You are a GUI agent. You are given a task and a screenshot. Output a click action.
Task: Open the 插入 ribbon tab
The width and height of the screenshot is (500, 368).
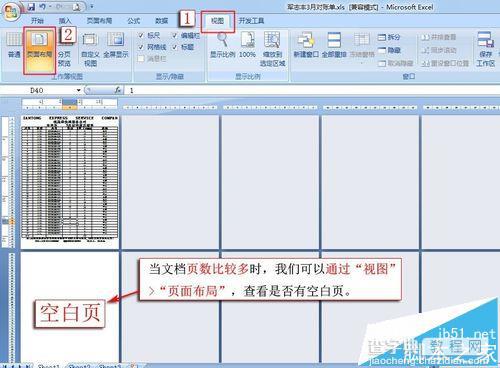click(x=65, y=21)
